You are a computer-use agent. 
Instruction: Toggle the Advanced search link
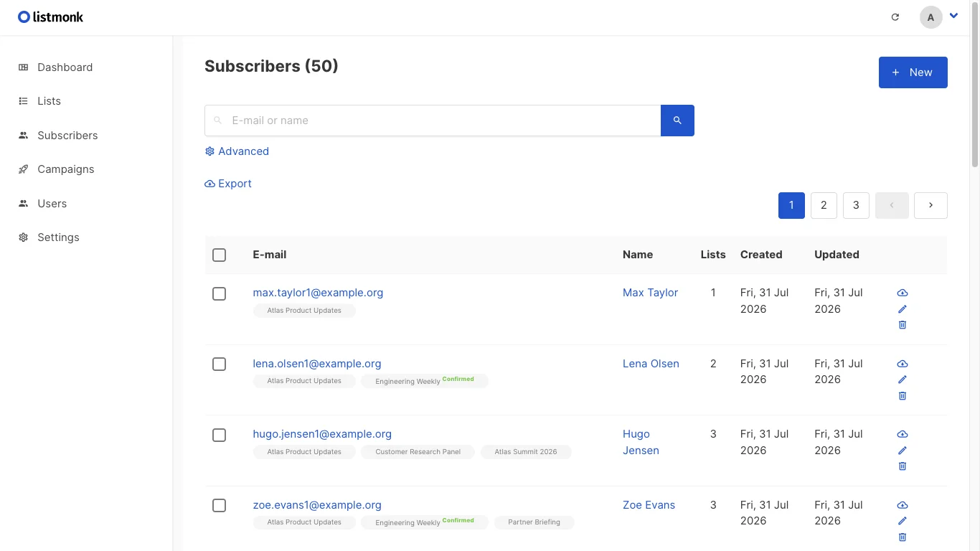(237, 151)
